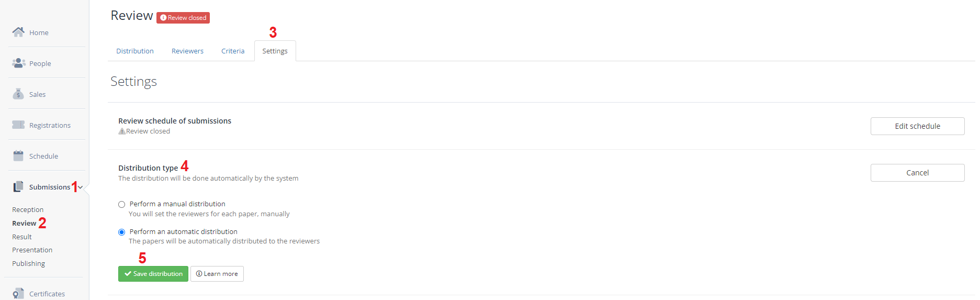This screenshot has width=980, height=300.
Task: Select Perform a manual distribution radio
Action: [x=121, y=204]
